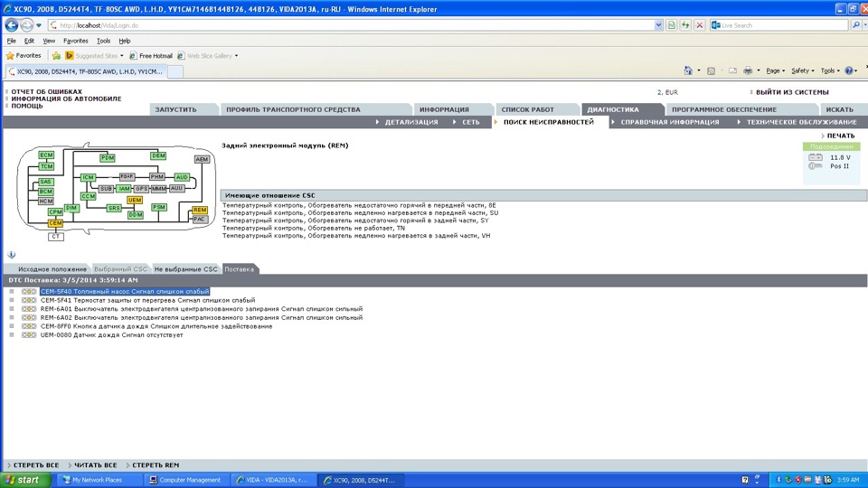Select the REM module box
This screenshot has width=868, height=488.
[200, 210]
